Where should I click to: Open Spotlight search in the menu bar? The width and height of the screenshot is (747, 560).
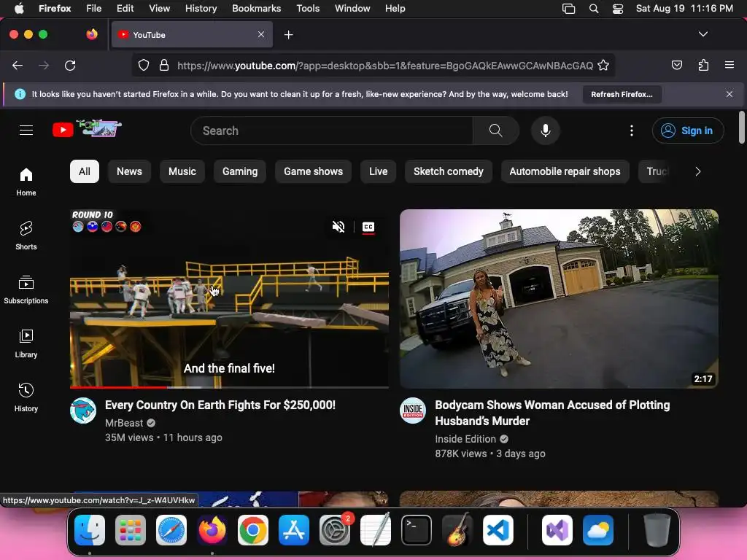tap(594, 9)
